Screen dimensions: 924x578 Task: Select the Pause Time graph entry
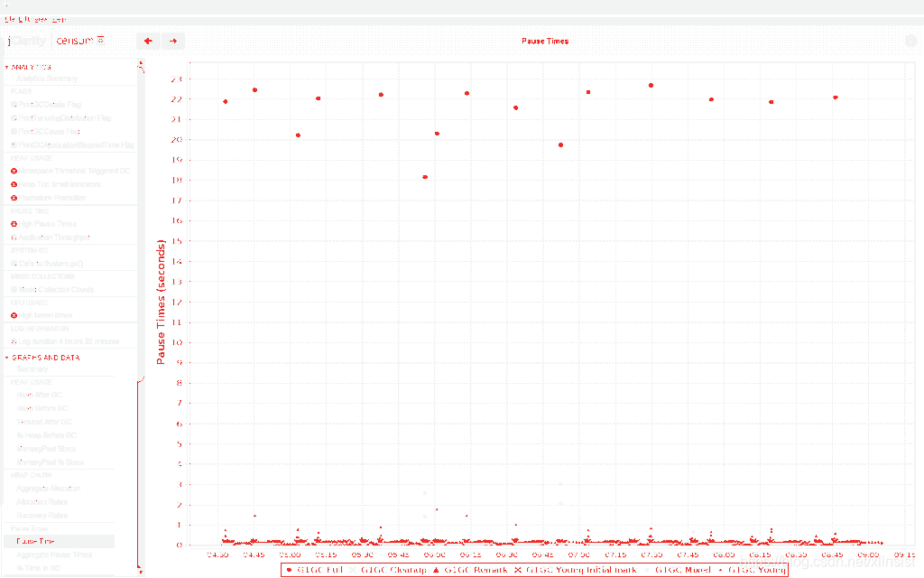click(59, 541)
